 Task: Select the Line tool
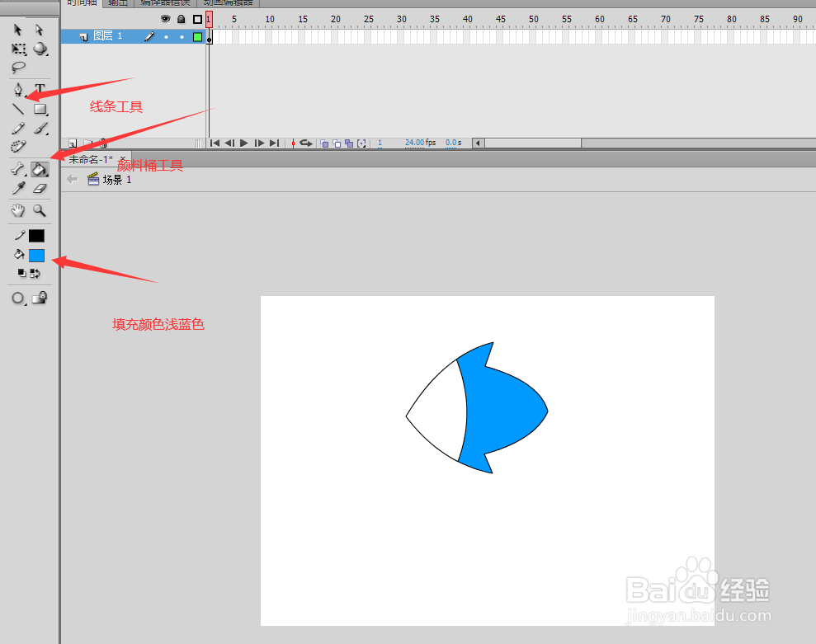click(17, 108)
